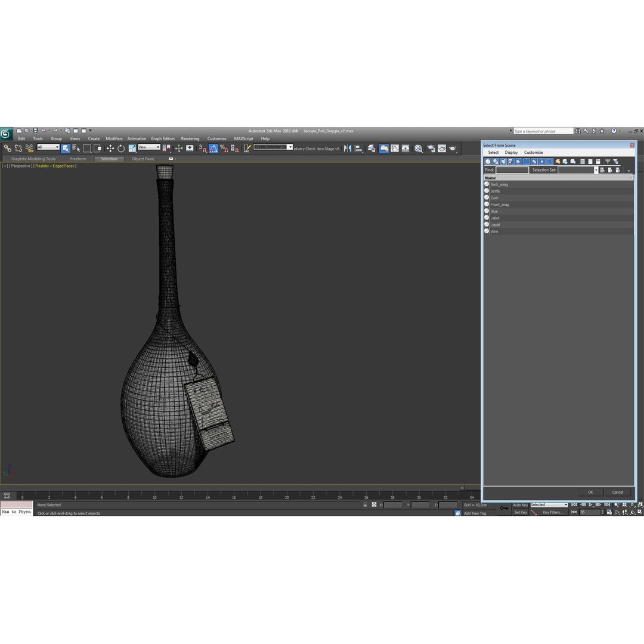Choose the Select and Rotate tool
The image size is (644, 644).
(x=121, y=148)
